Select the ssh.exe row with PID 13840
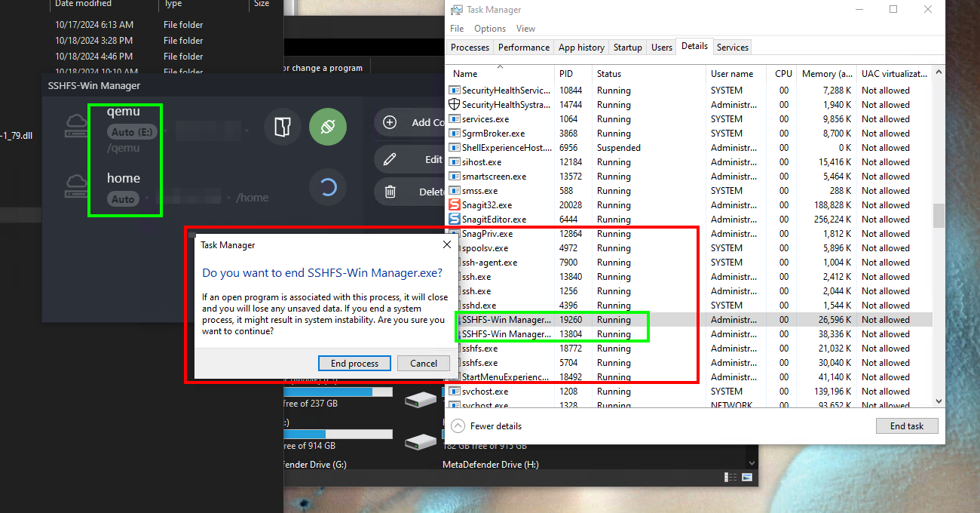The image size is (980, 513). pyautogui.click(x=690, y=276)
